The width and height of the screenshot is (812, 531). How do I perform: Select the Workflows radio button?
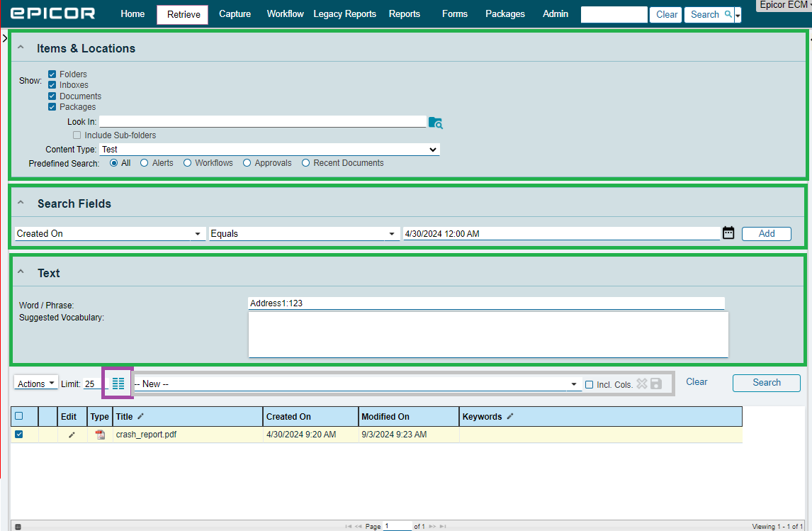click(188, 162)
